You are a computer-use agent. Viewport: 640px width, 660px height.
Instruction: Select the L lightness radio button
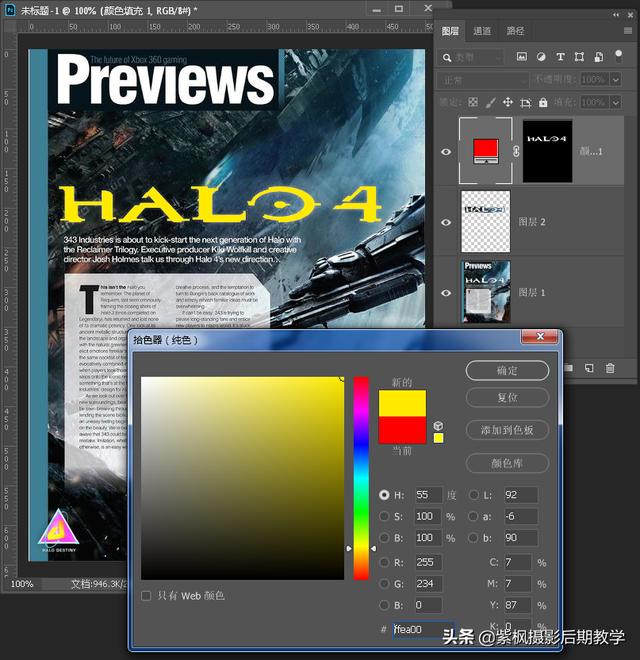click(x=474, y=495)
